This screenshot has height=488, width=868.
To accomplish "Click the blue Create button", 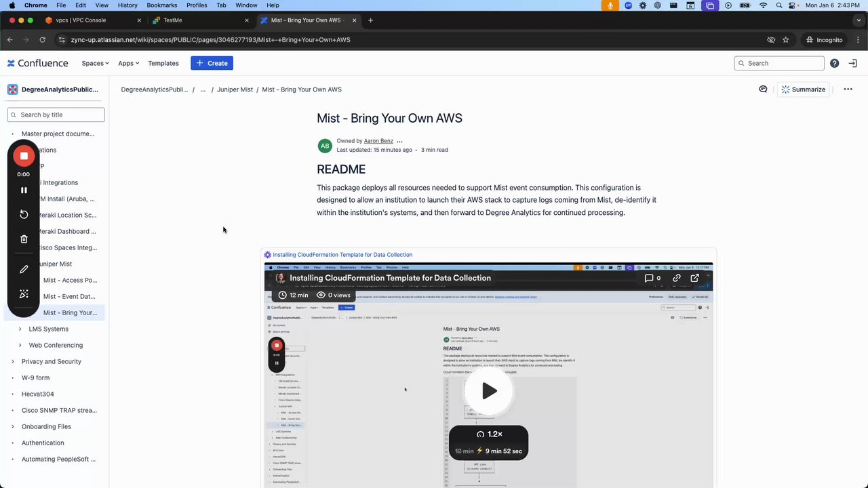I will 212,63.
